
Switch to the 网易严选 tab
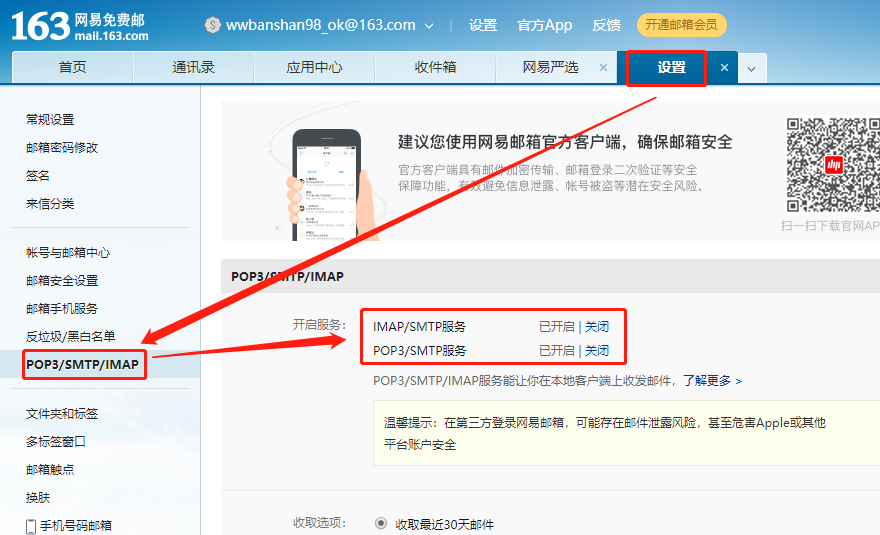550,67
